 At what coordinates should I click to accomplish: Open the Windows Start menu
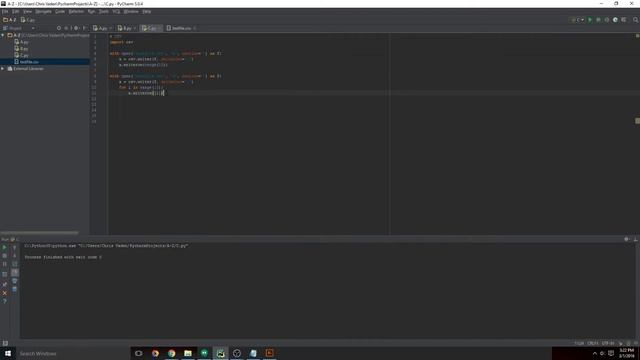pos(8,353)
